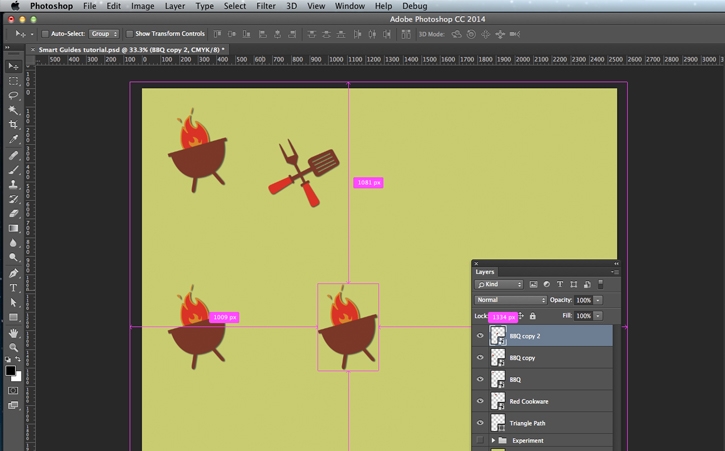Viewport: 725px width, 451px height.
Task: Expand the Experiment layer group
Action: [493, 440]
